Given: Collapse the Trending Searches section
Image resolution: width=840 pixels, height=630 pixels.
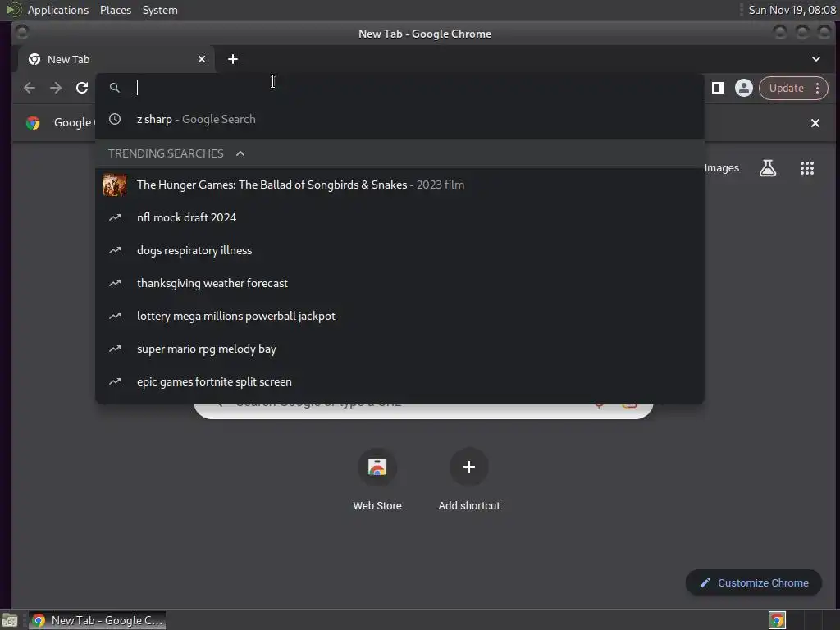Looking at the screenshot, I should tap(240, 153).
